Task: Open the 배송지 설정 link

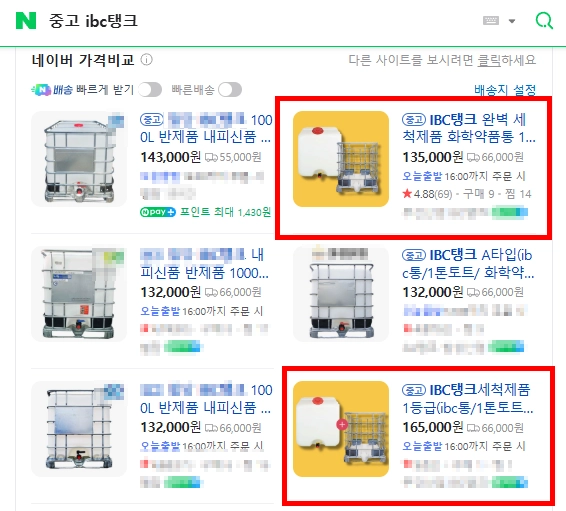Action: [505, 89]
